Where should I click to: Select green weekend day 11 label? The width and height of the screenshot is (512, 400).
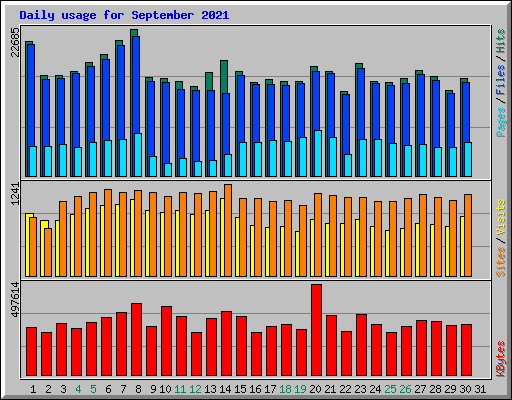click(180, 389)
